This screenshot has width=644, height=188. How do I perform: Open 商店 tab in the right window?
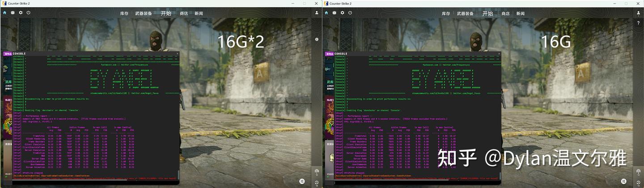pos(505,13)
